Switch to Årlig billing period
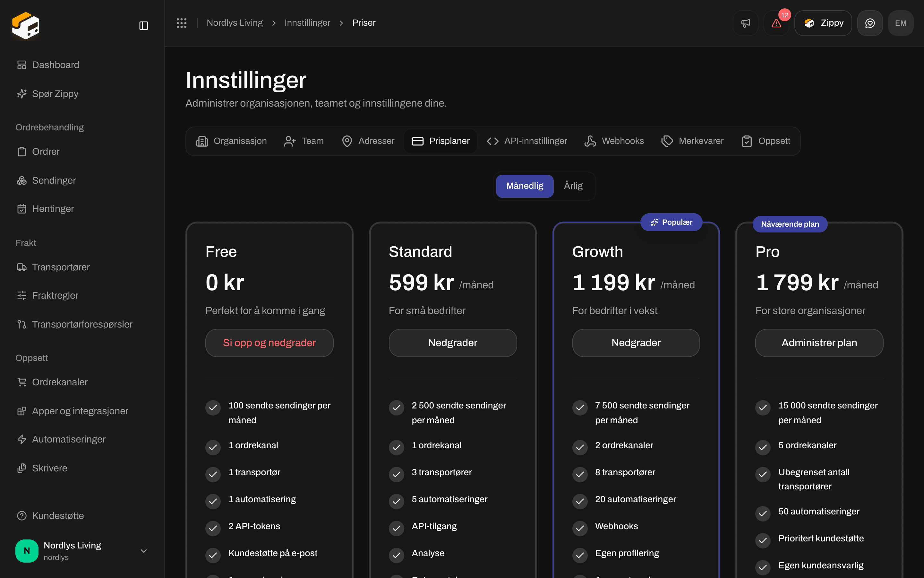 573,186
